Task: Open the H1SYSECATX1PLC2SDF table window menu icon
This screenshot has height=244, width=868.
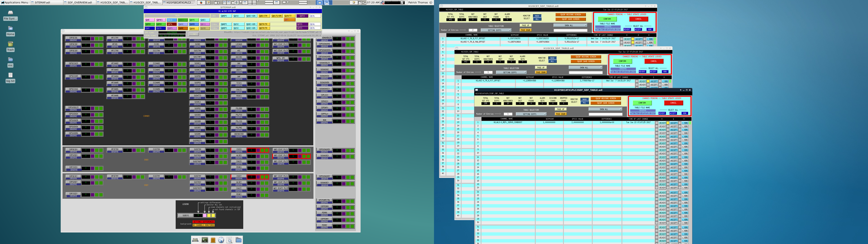Action: tap(476, 90)
